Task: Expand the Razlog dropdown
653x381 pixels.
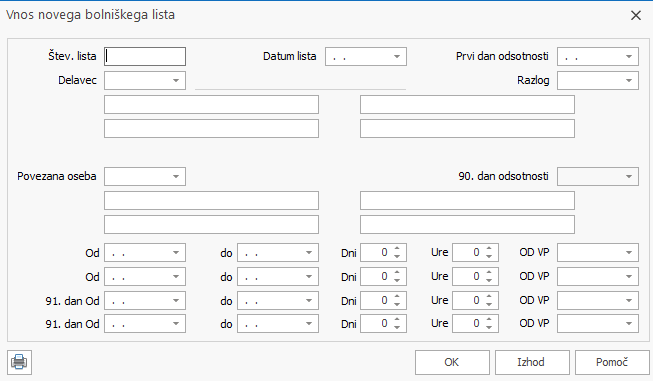Action: (x=629, y=81)
